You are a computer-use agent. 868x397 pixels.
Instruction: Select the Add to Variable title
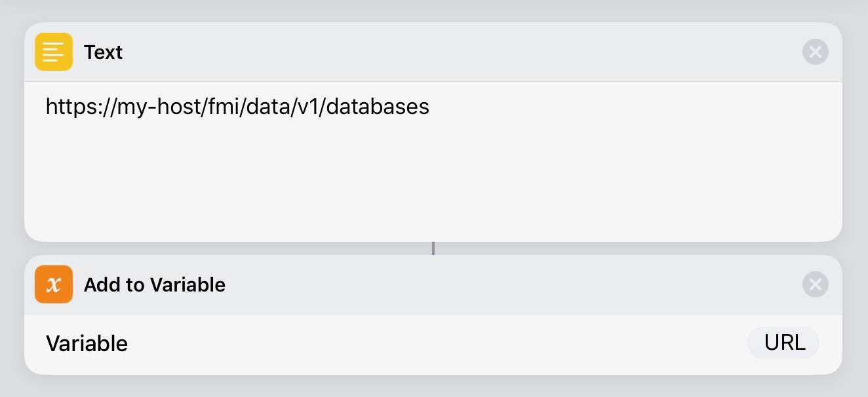pos(155,285)
